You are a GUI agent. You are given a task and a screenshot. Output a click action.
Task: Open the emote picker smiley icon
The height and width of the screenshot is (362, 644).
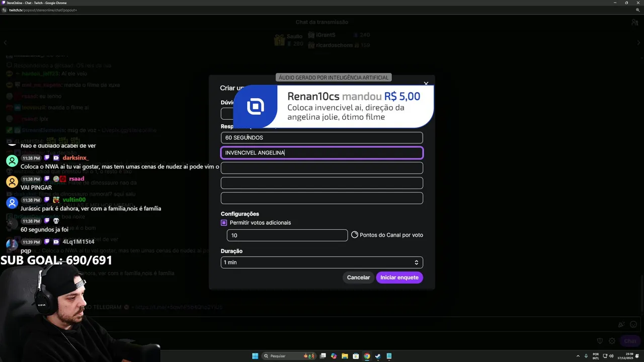[x=633, y=325]
